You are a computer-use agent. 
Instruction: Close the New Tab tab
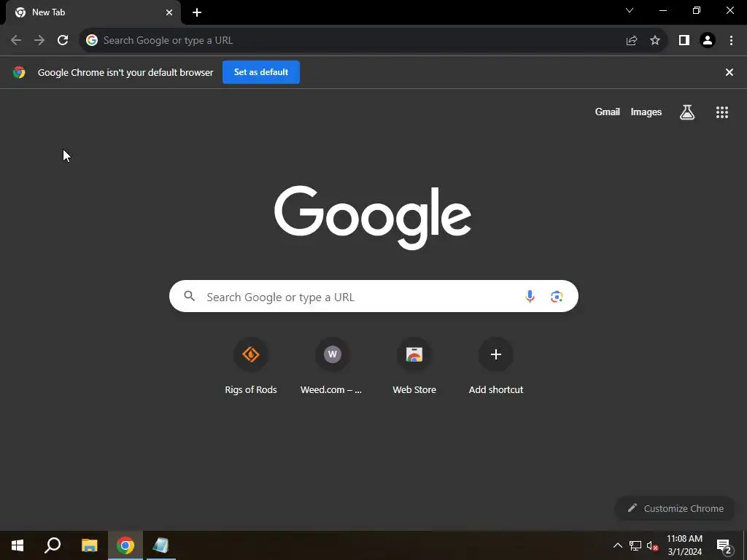click(169, 12)
